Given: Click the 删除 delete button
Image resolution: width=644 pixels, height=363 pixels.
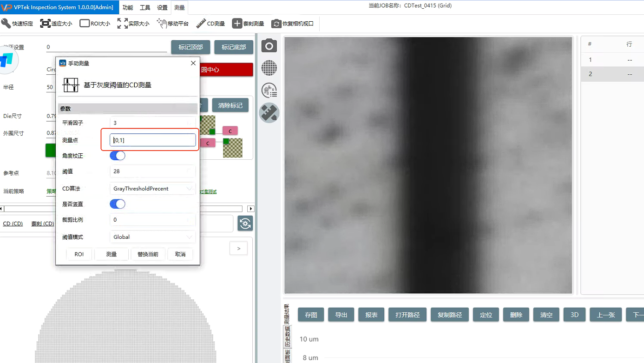Looking at the screenshot, I should (516, 315).
